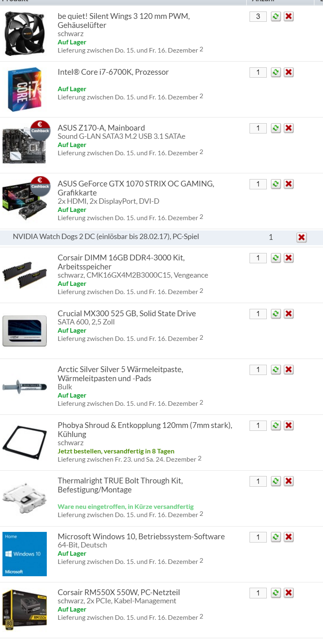Delete Corsair 16GB DDR4-3000 Kit item
This screenshot has width=323, height=644.
click(289, 258)
